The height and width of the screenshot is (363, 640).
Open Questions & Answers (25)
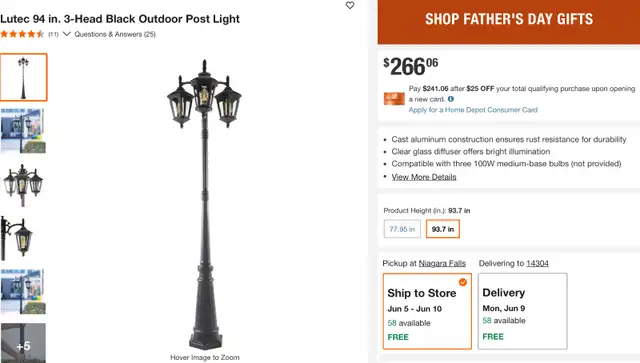tap(115, 34)
